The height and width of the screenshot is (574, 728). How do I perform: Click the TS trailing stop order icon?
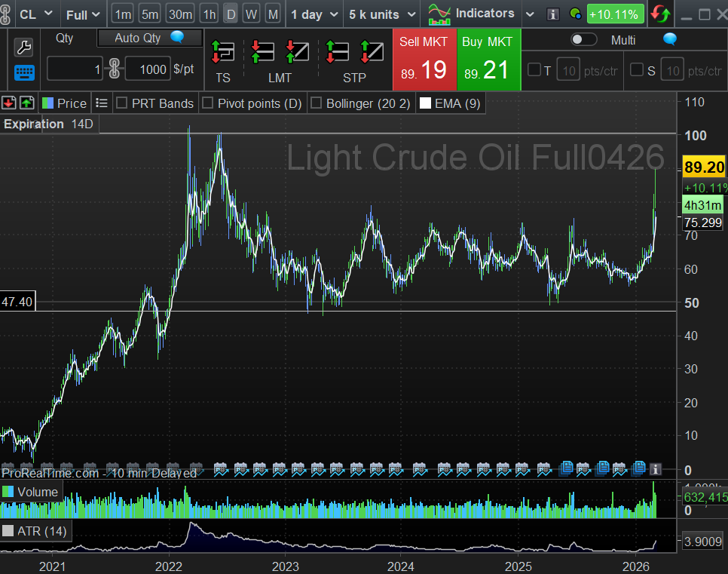pos(222,51)
